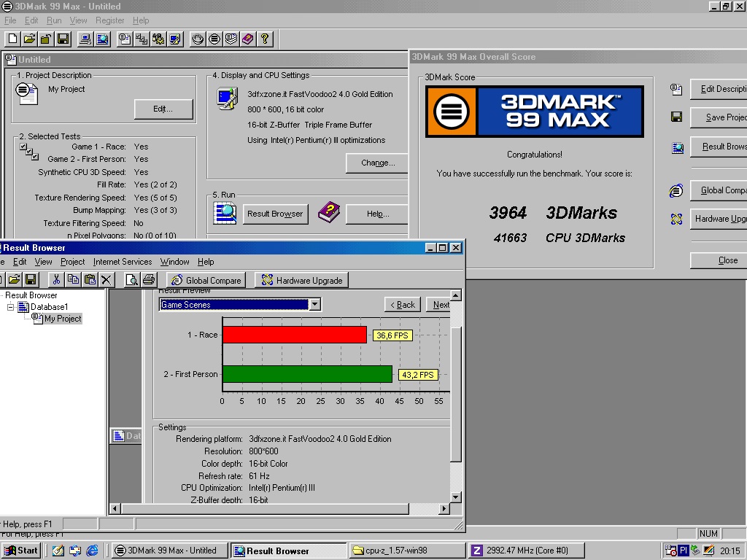Click the horizontal scrollbar thumb in Result Browser
Image resolution: width=747 pixels, height=560 pixels.
pos(265,508)
